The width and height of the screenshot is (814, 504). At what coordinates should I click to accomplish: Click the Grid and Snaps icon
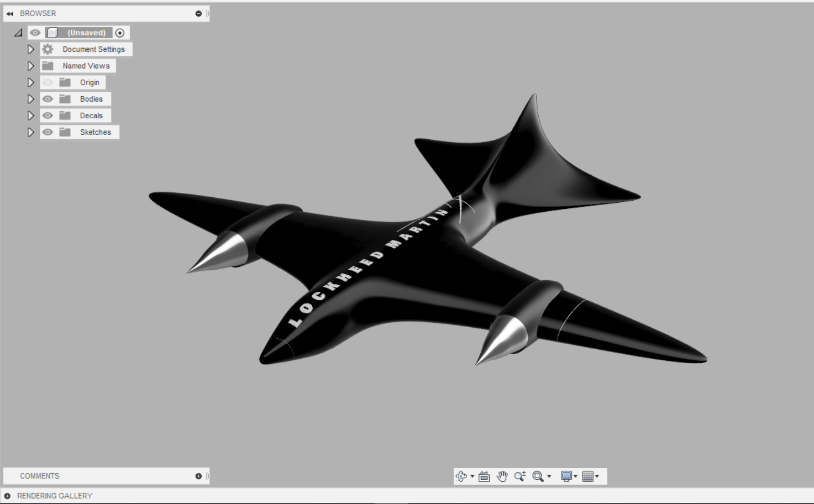(587, 476)
